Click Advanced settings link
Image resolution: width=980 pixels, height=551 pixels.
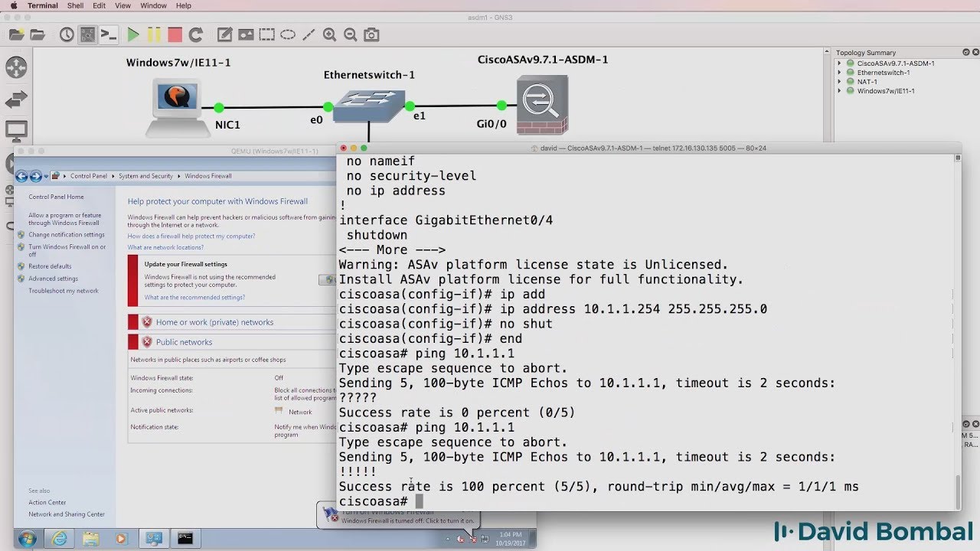coord(53,279)
